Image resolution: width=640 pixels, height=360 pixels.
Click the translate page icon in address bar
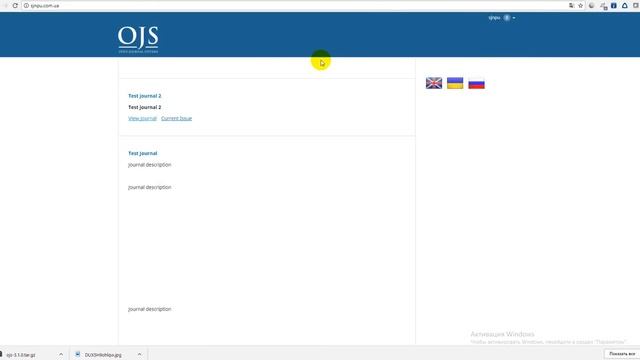[571, 6]
